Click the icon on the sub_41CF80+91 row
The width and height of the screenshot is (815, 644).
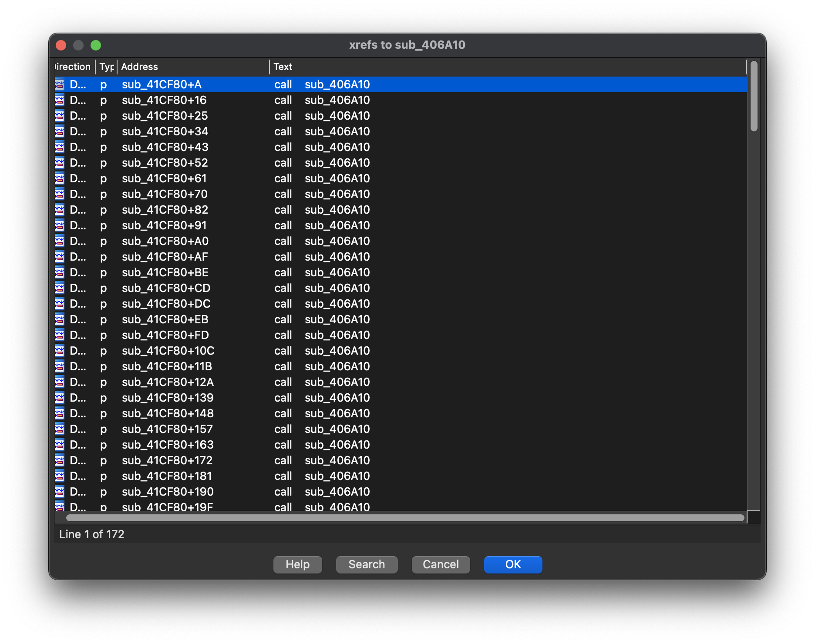tap(60, 225)
